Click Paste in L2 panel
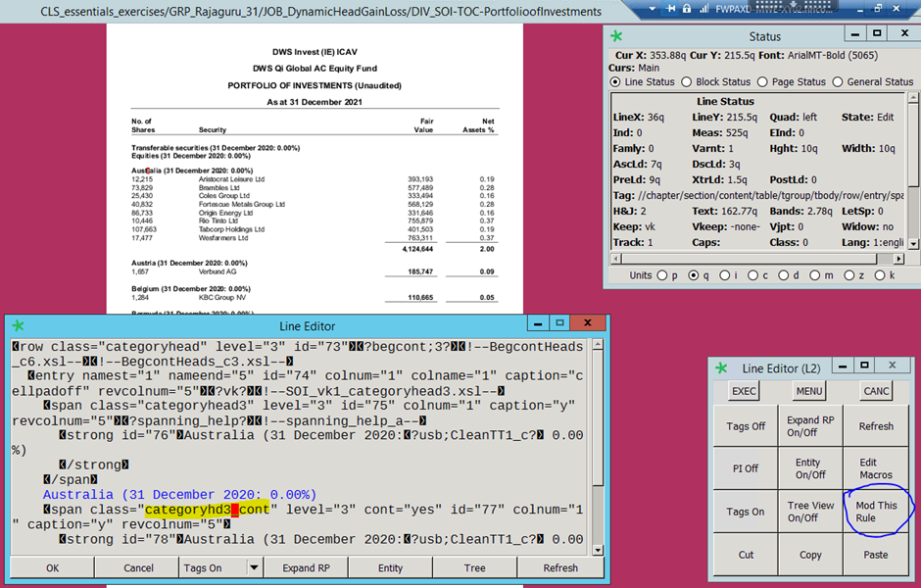 876,555
